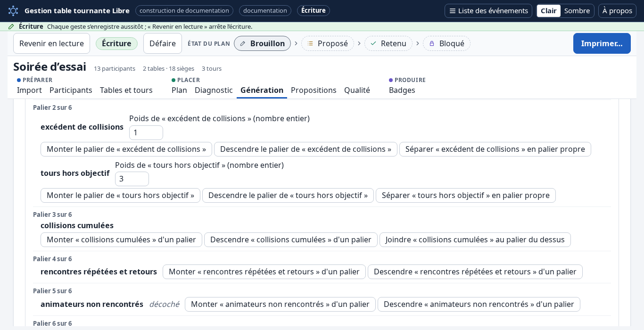The image size is (644, 330).
Task: Switch theme to Sombre
Action: pos(577,11)
